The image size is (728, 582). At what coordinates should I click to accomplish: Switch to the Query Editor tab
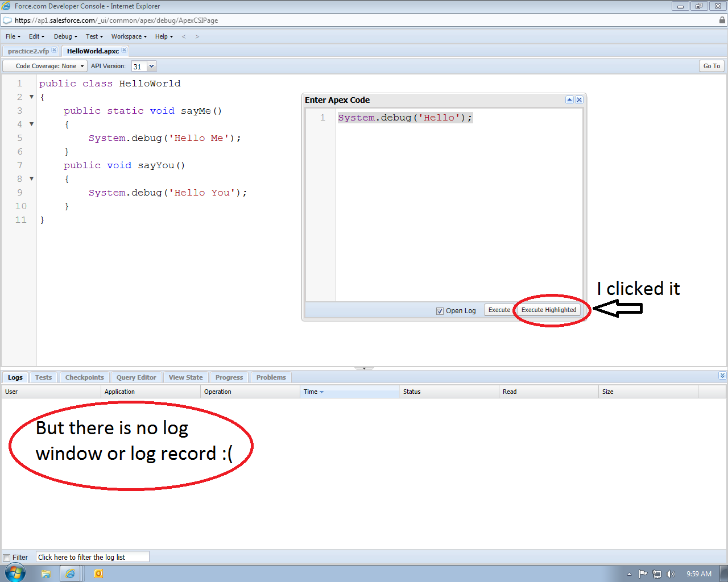(x=136, y=377)
